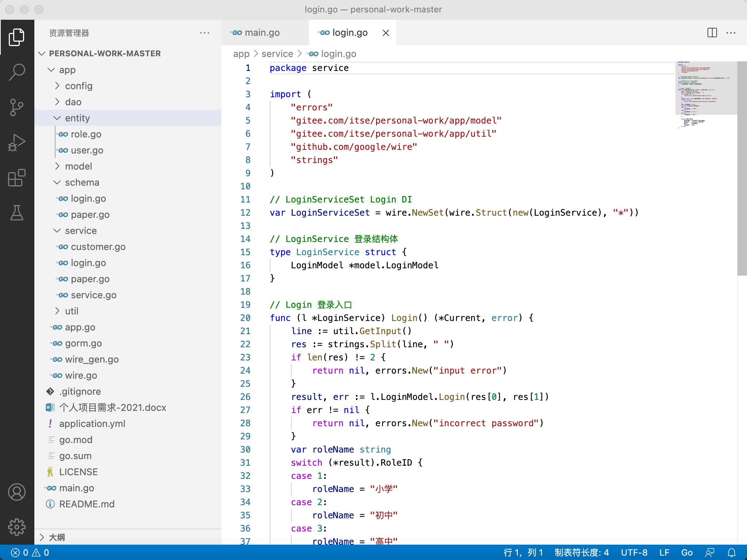This screenshot has width=747, height=560.
Task: Open the Search view icon
Action: pos(17,72)
